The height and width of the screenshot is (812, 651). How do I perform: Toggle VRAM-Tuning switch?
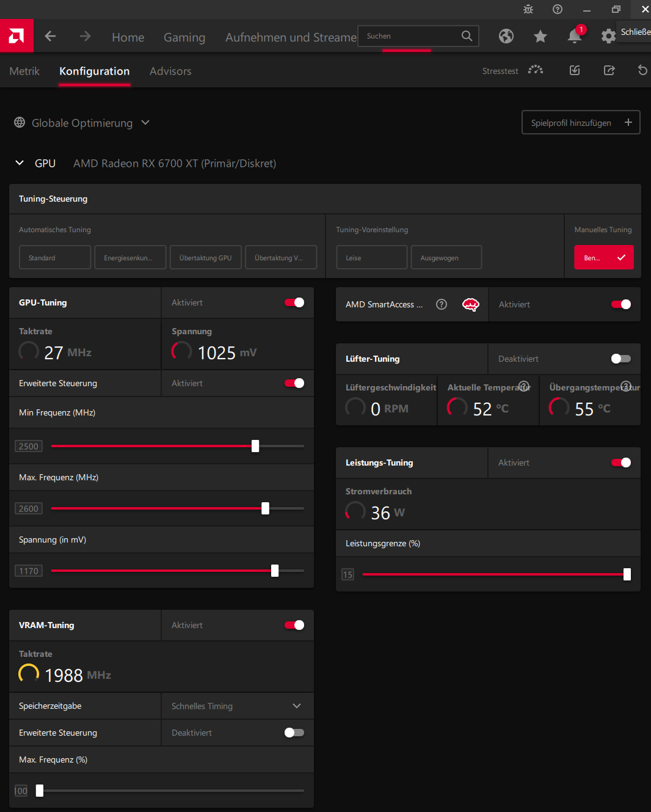click(294, 625)
